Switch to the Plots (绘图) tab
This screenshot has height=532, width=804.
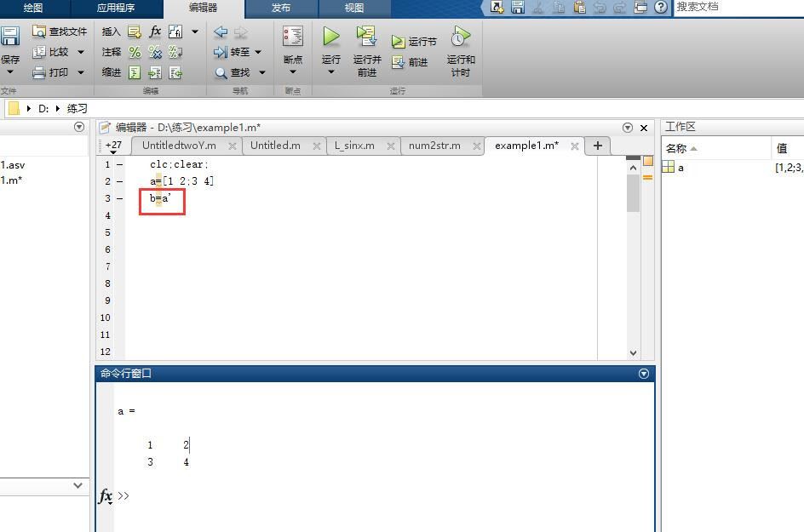tap(33, 8)
